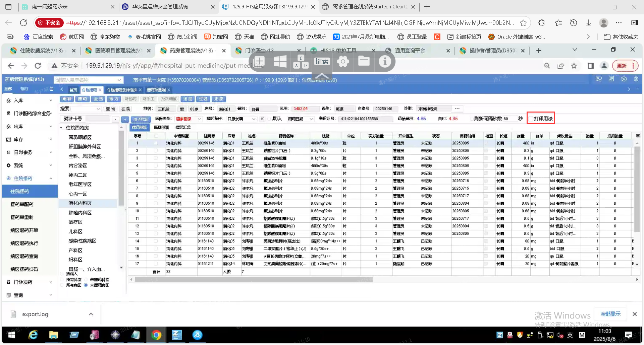The width and height of the screenshot is (644, 345).
Task: Select the 所有病区 radio button
Action: (x=62, y=285)
